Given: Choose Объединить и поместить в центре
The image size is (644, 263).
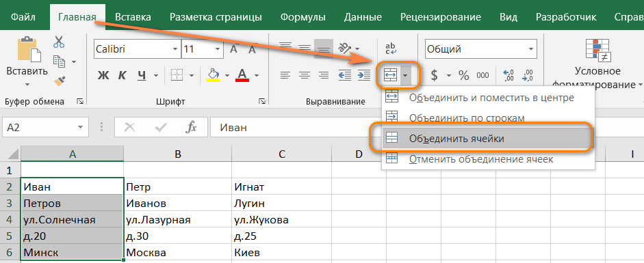Looking at the screenshot, I should point(489,98).
